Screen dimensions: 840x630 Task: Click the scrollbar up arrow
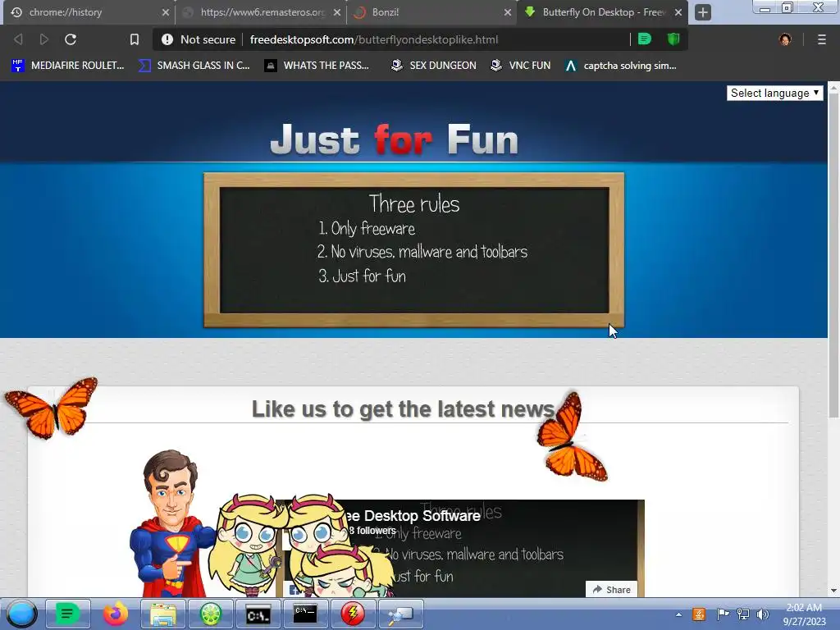pyautogui.click(x=833, y=88)
